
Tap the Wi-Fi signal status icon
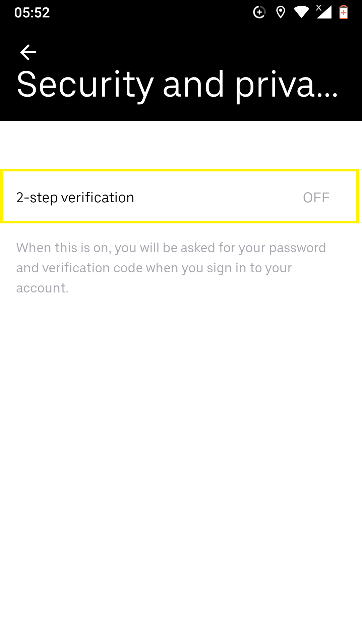click(301, 12)
